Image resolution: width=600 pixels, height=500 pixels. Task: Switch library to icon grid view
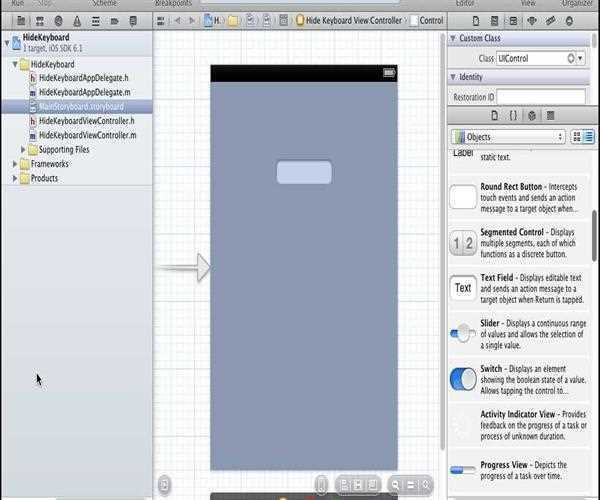(577, 136)
